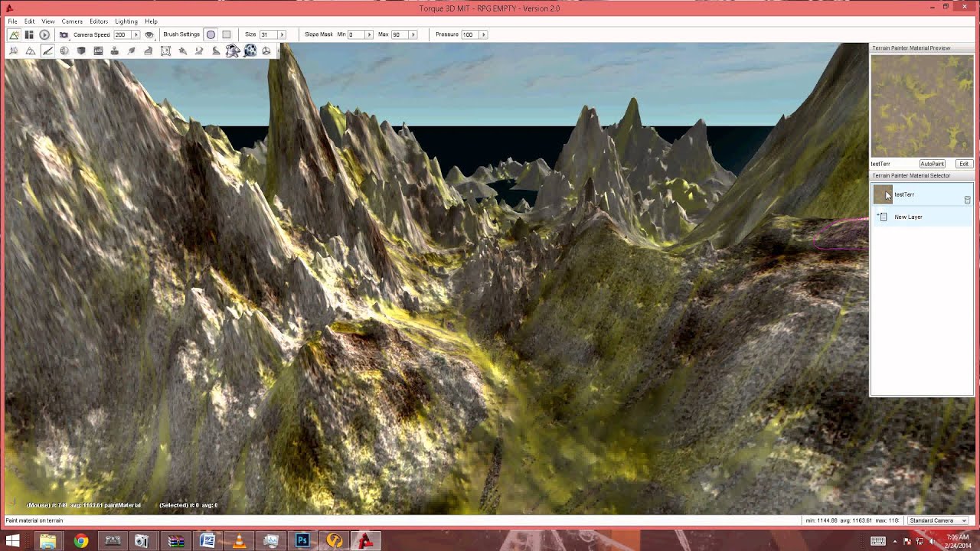Open the Particle Editor icon
This screenshot has height=551, width=980.
[x=182, y=51]
